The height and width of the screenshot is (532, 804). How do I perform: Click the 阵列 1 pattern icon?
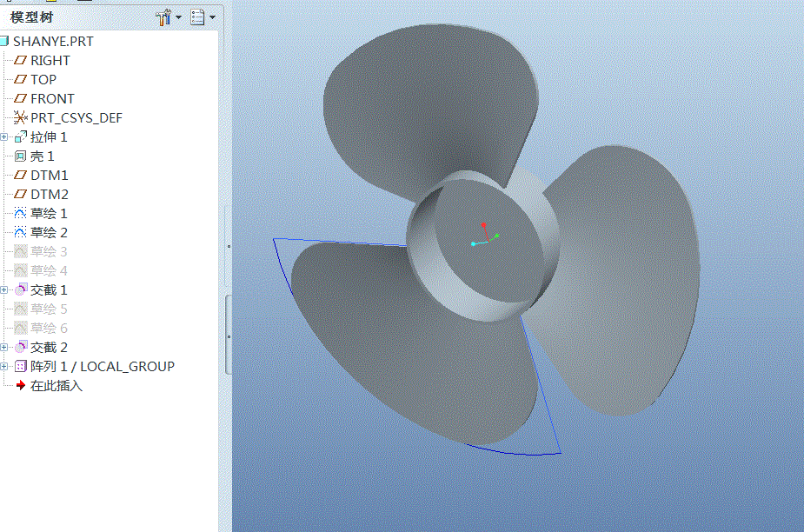[x=21, y=366]
